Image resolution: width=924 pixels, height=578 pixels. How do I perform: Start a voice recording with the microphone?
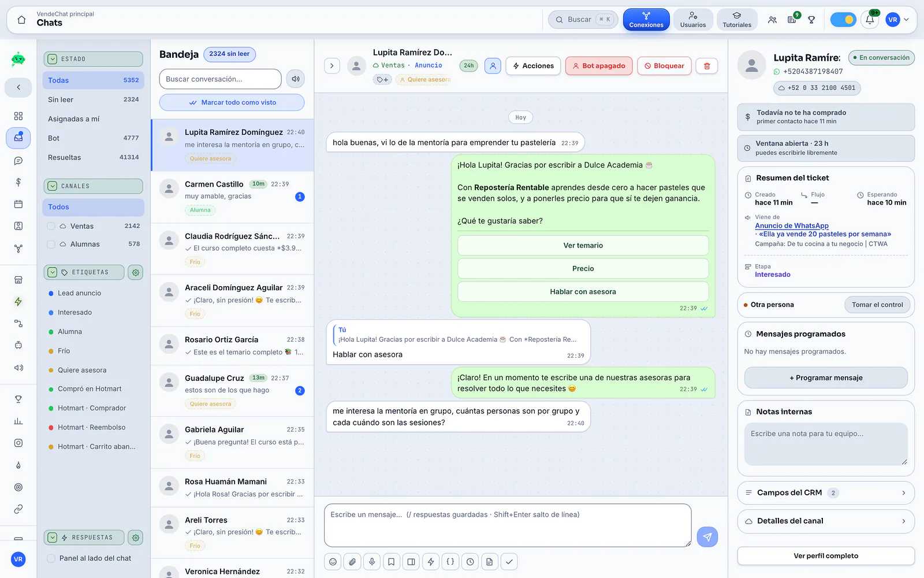coord(372,562)
